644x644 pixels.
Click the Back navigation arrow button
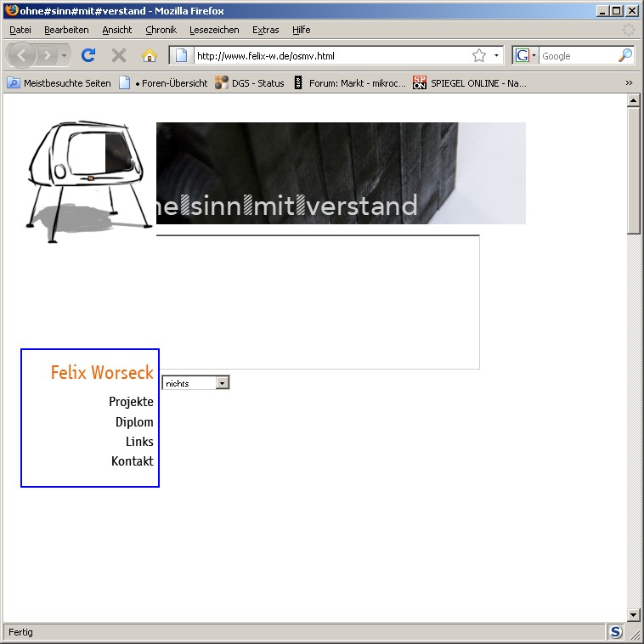pos(21,55)
